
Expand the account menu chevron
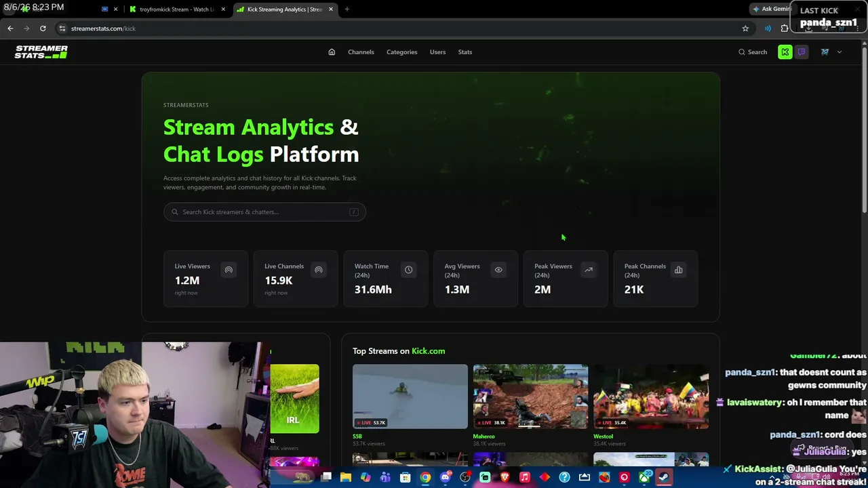pos(840,52)
